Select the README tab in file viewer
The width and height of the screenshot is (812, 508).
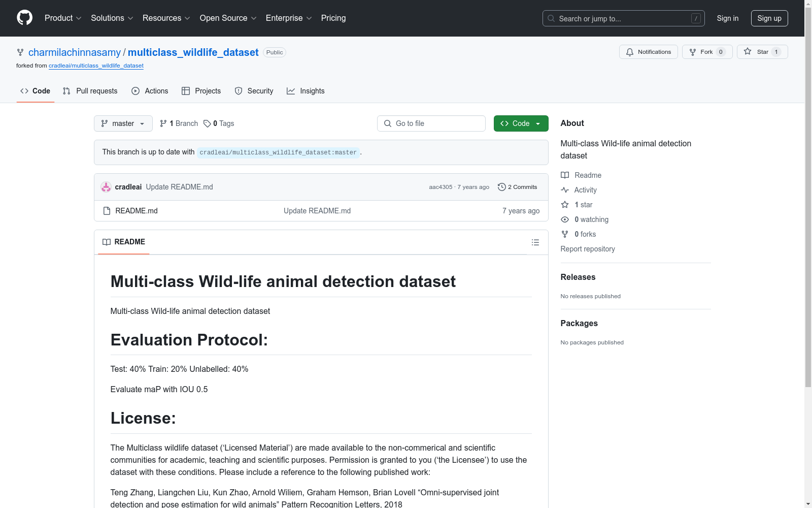click(x=124, y=242)
